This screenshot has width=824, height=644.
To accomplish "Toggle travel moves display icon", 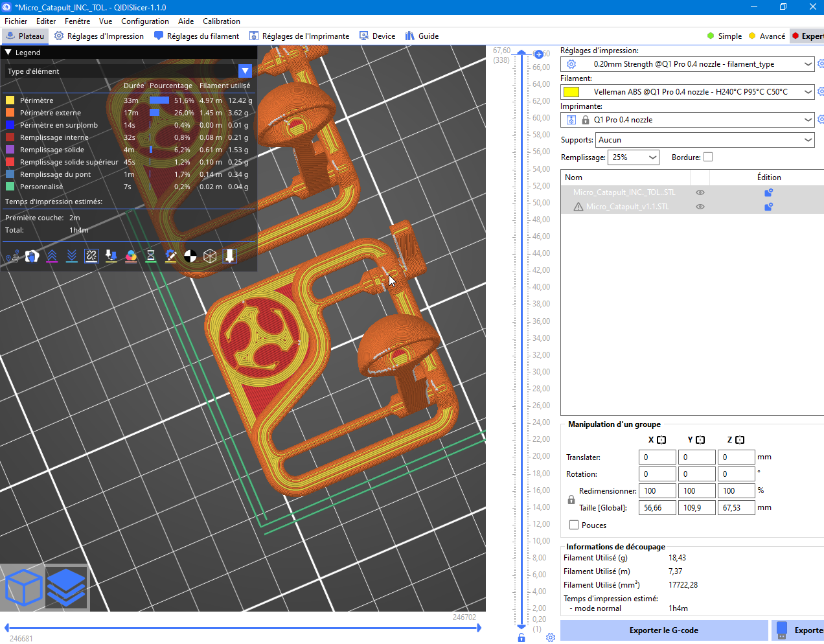I will pos(12,257).
